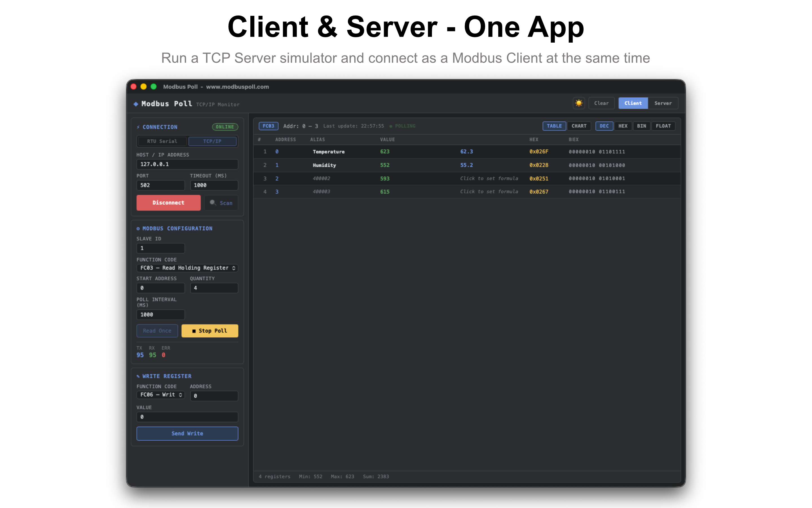Open FC03 Read Holding Register dropdown
This screenshot has width=812, height=508.
187,268
